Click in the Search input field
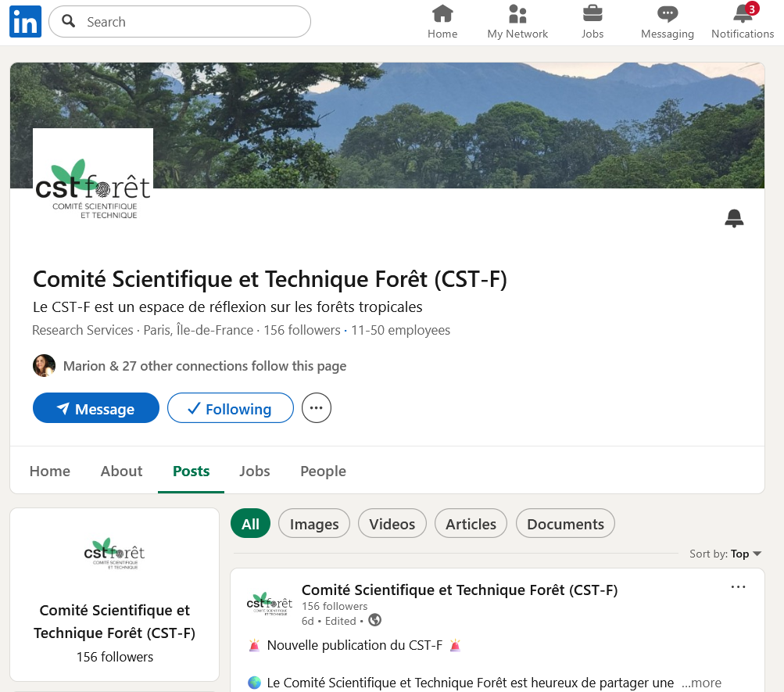Screen dimensions: 784x692 click(x=188, y=22)
